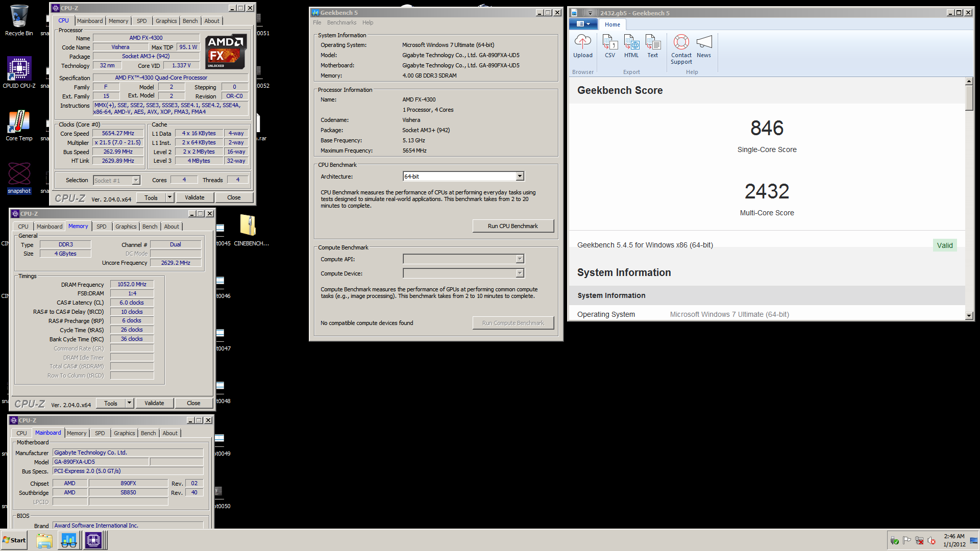Export results as HTML
This screenshot has height=551, width=980.
(x=631, y=46)
